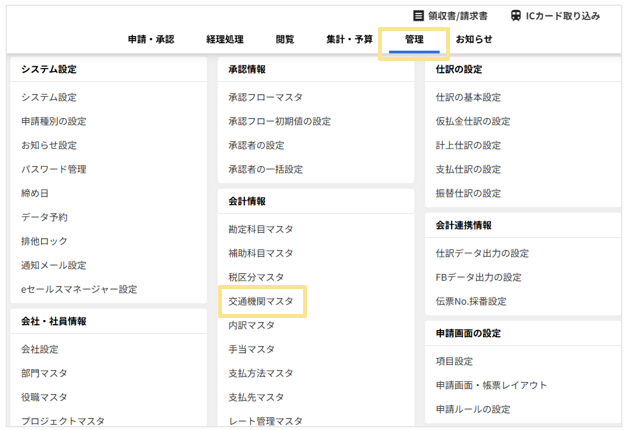Click the システム設定 section header

pos(49,69)
